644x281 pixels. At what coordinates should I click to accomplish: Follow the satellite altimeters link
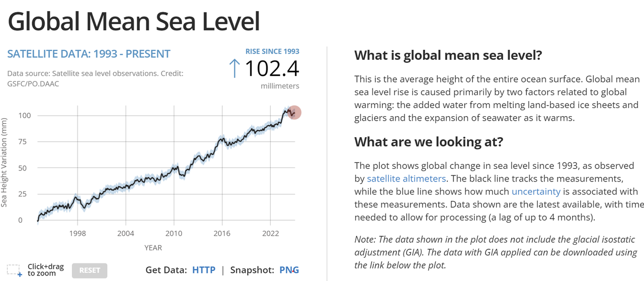406,178
